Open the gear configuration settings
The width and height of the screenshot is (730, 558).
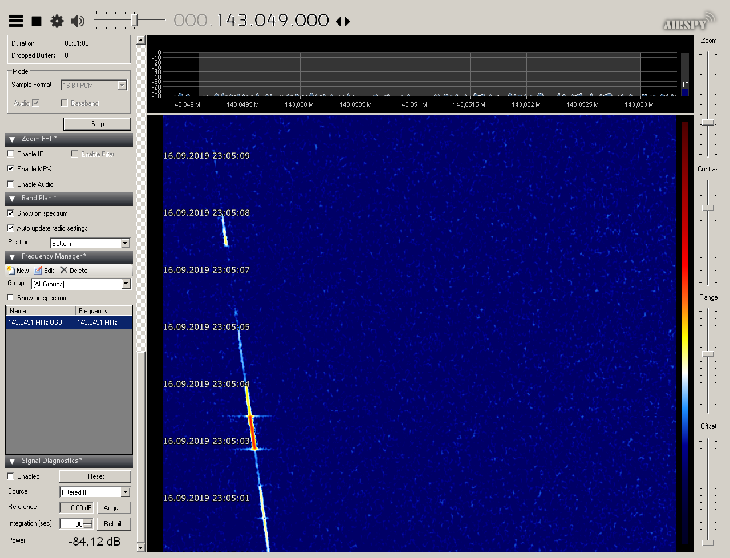point(56,20)
